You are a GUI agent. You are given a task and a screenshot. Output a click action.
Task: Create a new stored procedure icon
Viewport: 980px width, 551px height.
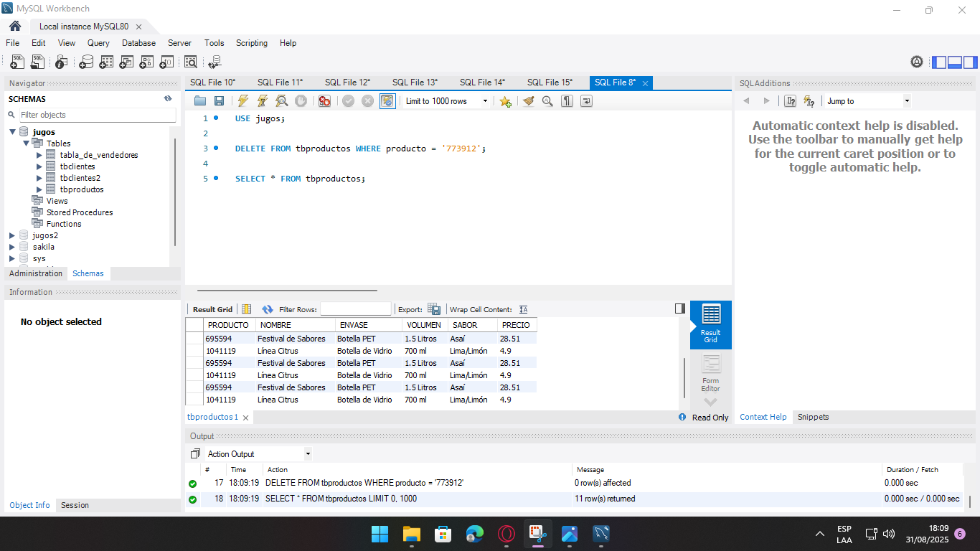(x=146, y=62)
